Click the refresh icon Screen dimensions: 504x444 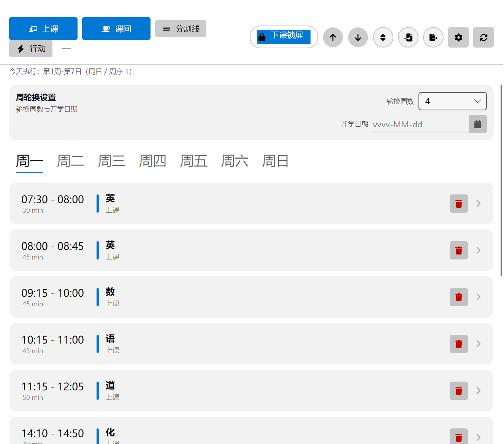coord(483,37)
